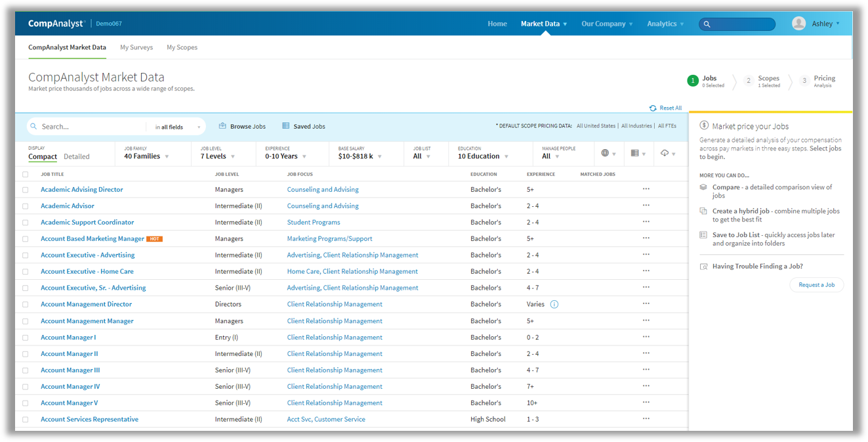Click the Reset All refresh icon
This screenshot has width=868, height=442.
pyautogui.click(x=653, y=108)
